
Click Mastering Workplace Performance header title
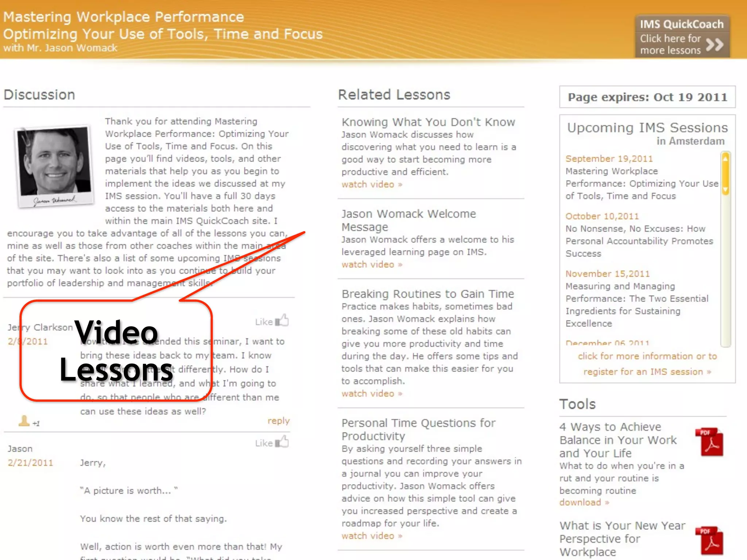124,17
